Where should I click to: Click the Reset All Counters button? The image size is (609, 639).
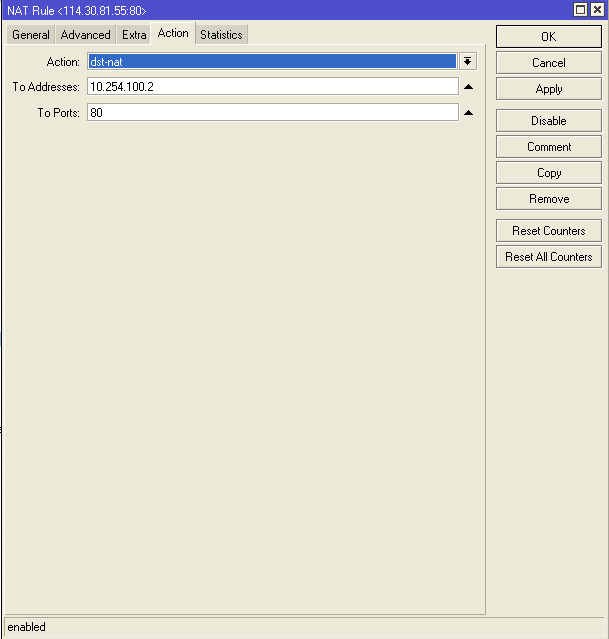(549, 257)
